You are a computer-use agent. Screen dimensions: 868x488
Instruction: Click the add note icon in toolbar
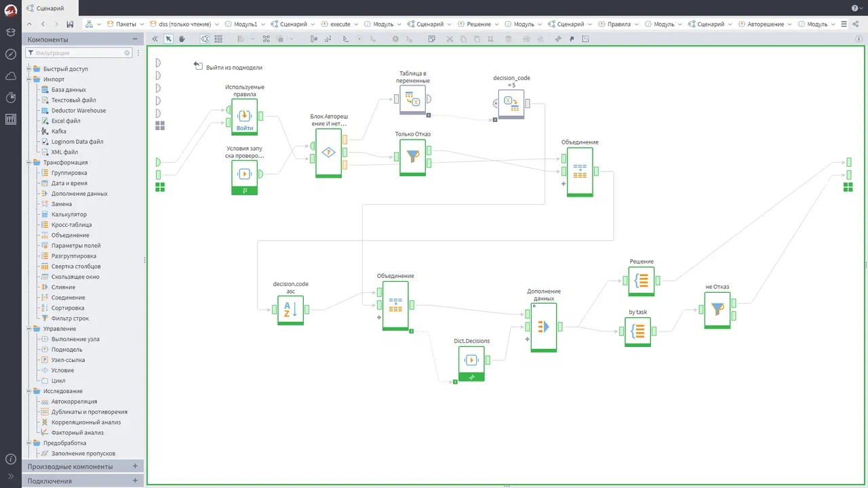[431, 39]
